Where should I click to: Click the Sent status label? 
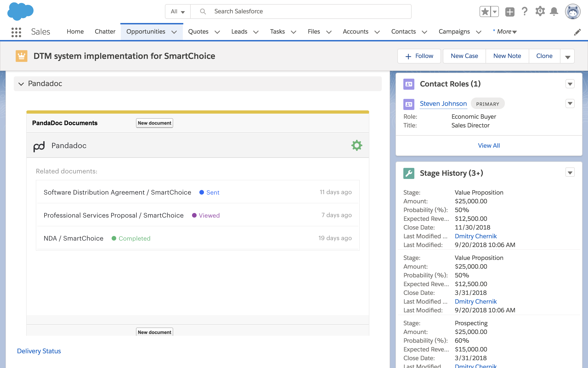pos(213,193)
